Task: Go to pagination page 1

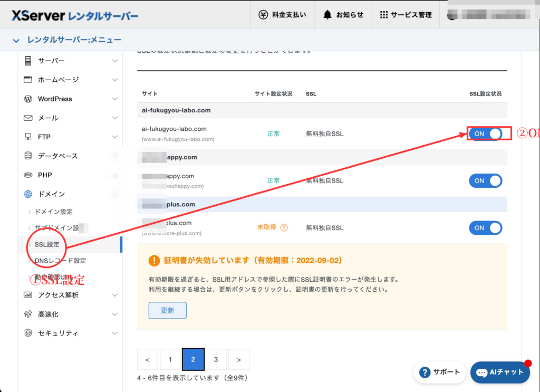Action: point(170,359)
